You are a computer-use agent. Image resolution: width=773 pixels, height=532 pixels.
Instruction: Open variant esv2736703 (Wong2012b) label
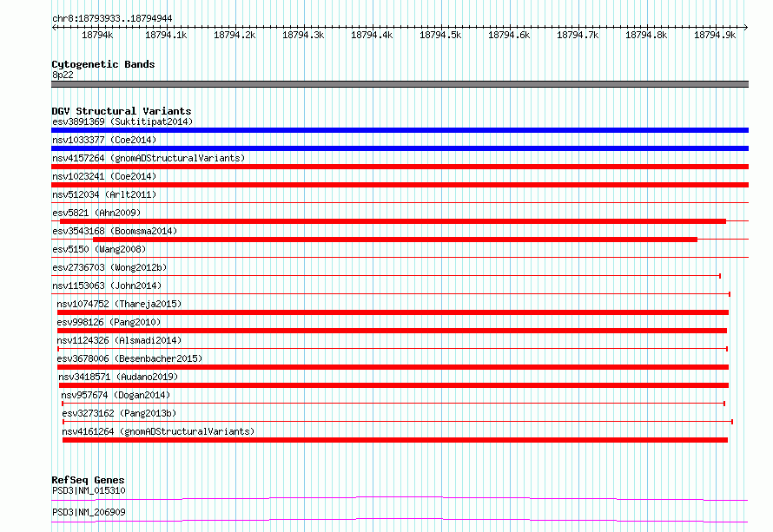109,267
